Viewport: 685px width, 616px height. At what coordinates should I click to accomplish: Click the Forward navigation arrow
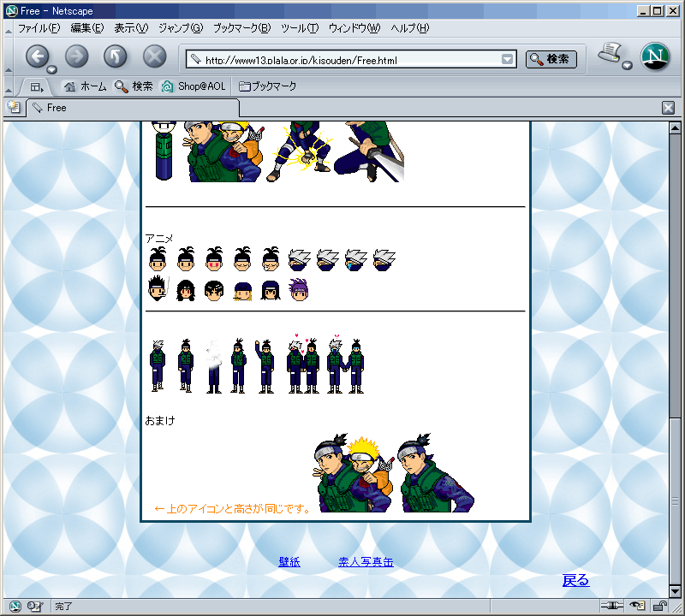pos(76,56)
